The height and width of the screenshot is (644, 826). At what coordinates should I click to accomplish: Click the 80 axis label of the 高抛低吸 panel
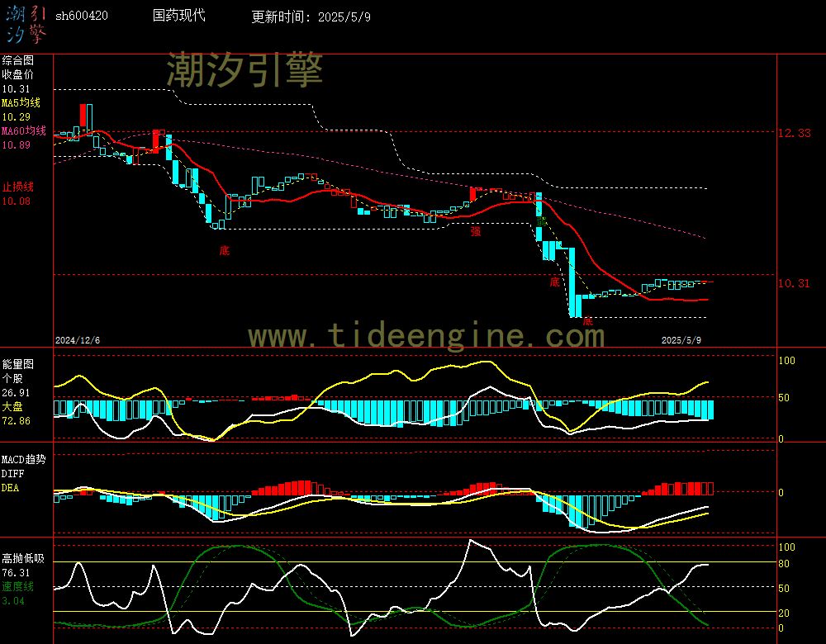click(784, 564)
